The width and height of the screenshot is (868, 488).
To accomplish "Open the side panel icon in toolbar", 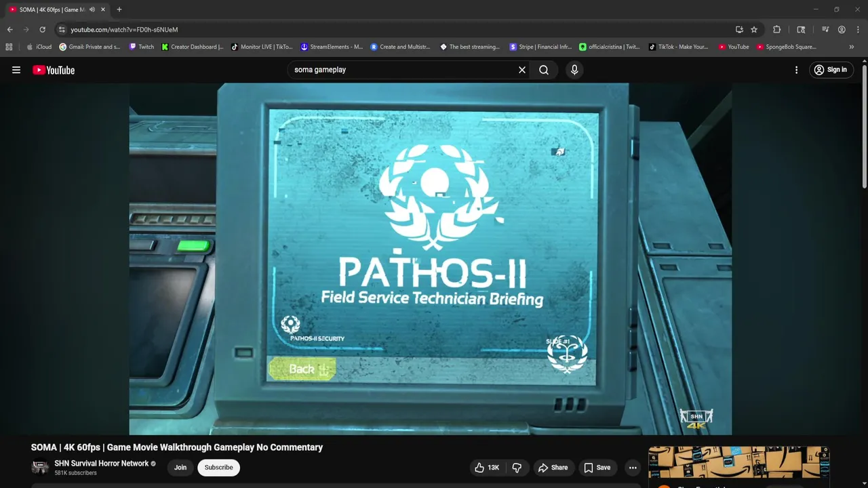I will (x=801, y=30).
